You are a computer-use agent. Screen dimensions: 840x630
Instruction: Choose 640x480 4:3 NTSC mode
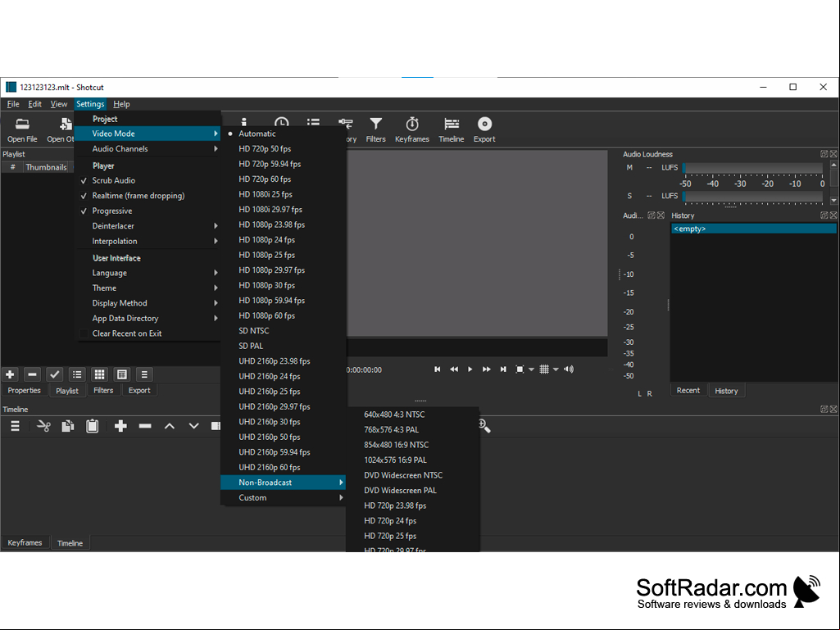(412, 415)
